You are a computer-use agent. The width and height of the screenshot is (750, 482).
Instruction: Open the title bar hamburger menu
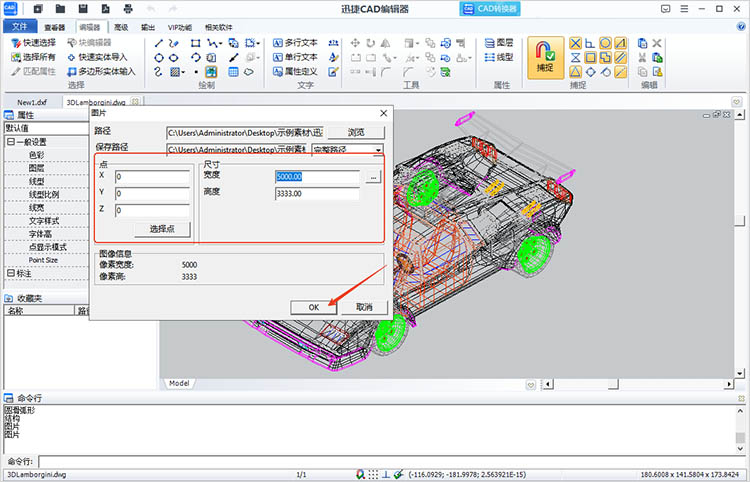[x=684, y=9]
